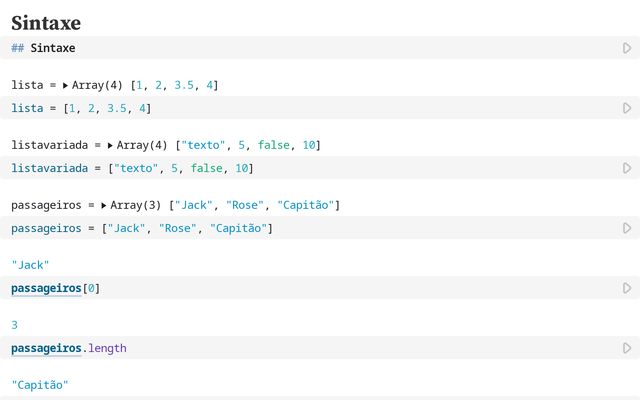Run the "## Sintaxe" markdown cell
Screen dimensions: 640x400
(627, 48)
